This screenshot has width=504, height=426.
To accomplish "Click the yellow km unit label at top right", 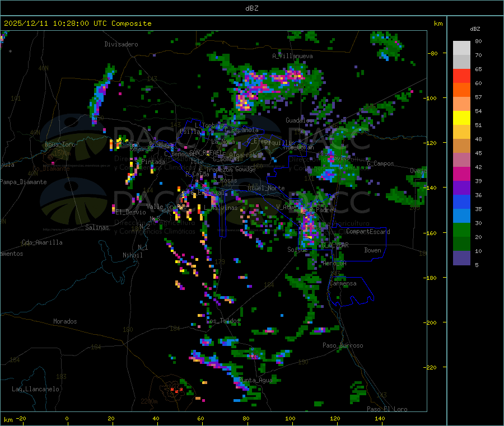I will click(438, 24).
